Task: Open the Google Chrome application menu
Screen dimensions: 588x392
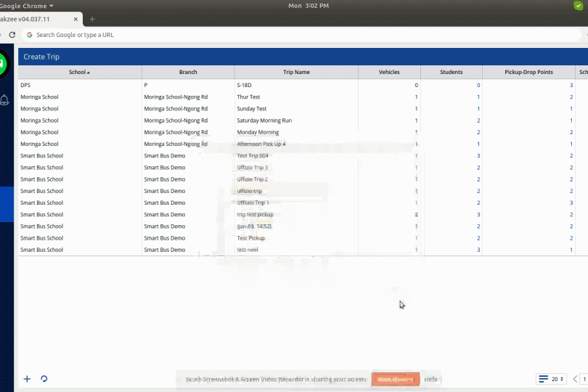Action: [28, 6]
